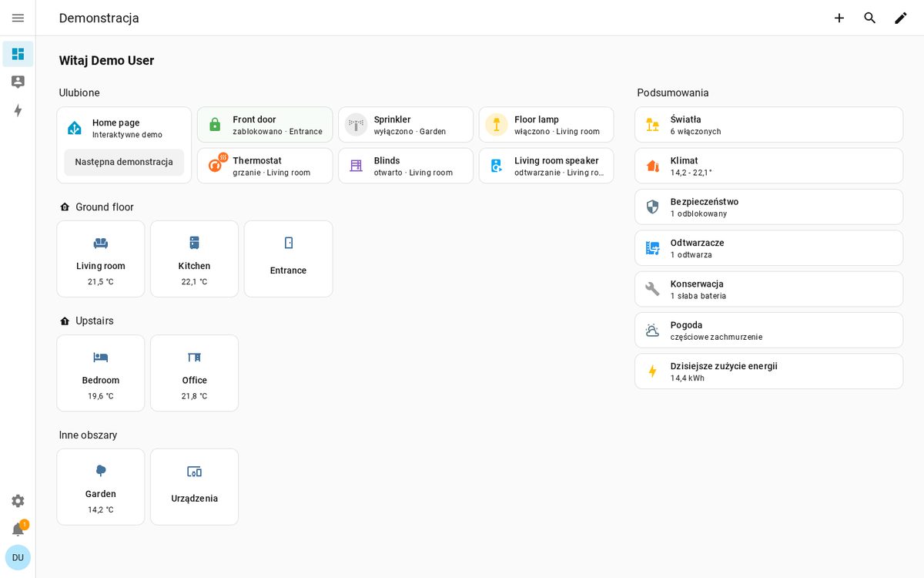The image size is (924, 578).
Task: Open the hamburger sidebar menu
Action: coord(18,18)
